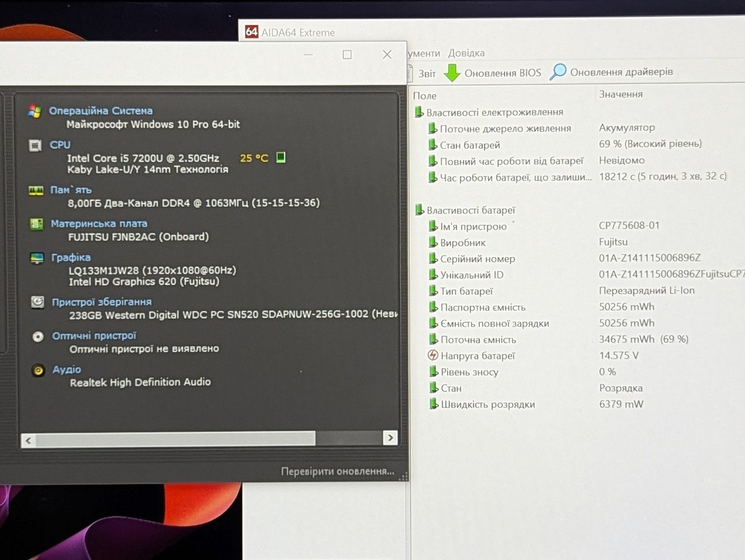Viewport: 745px width, 560px height.
Task: Click the Перевірити оновлення... link
Action: (338, 471)
